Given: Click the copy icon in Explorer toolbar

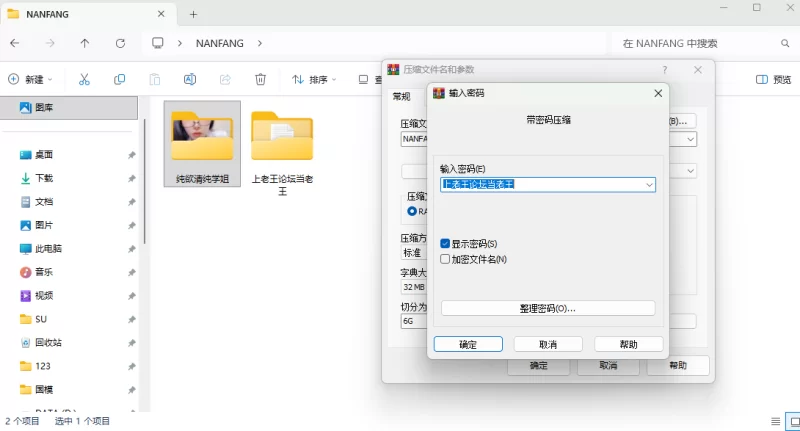Looking at the screenshot, I should point(120,79).
